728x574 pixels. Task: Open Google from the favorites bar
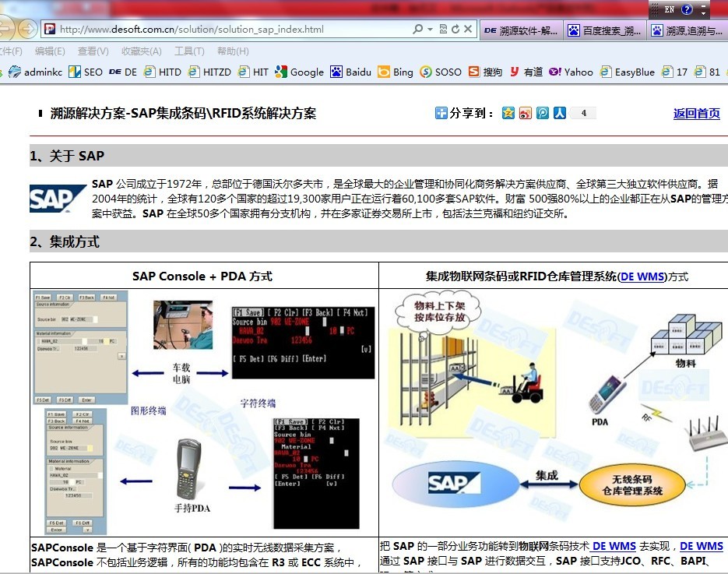pos(299,71)
